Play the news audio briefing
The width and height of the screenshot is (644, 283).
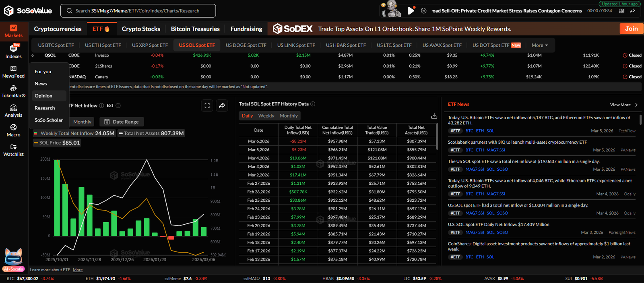tap(411, 11)
